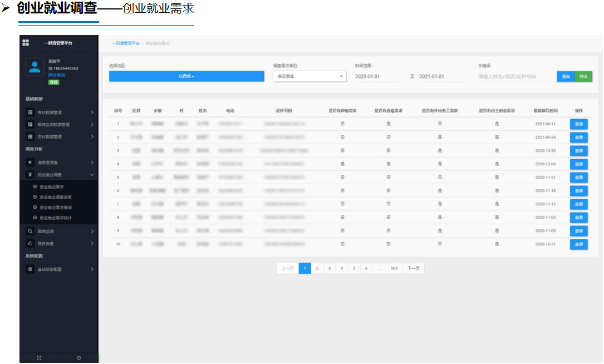Expand the 基础信息配置 menu chevron

pyautogui.click(x=92, y=269)
